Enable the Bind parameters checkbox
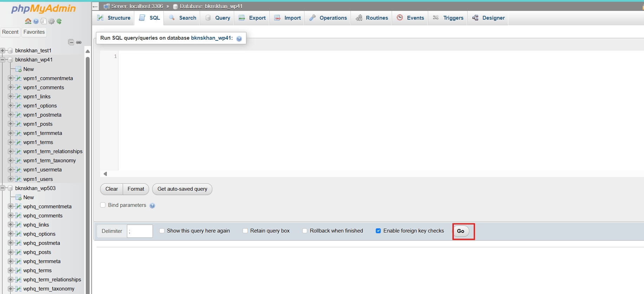This screenshot has height=294, width=644. (x=103, y=205)
